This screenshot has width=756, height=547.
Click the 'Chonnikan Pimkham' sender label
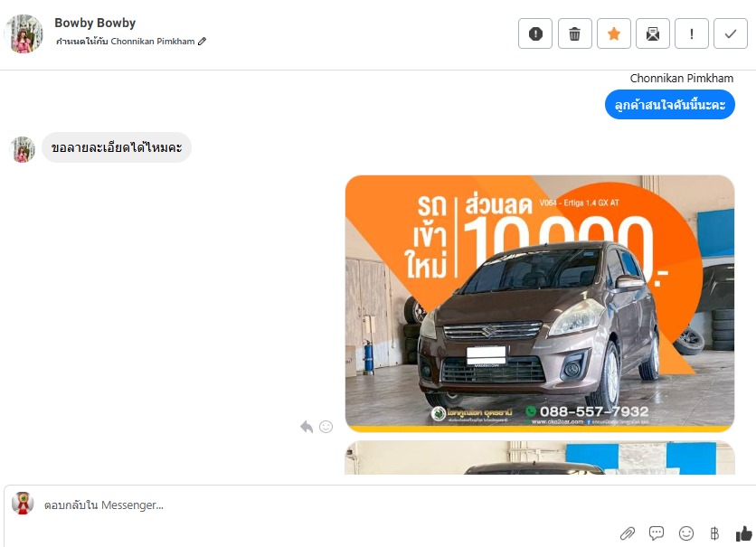[x=681, y=78]
